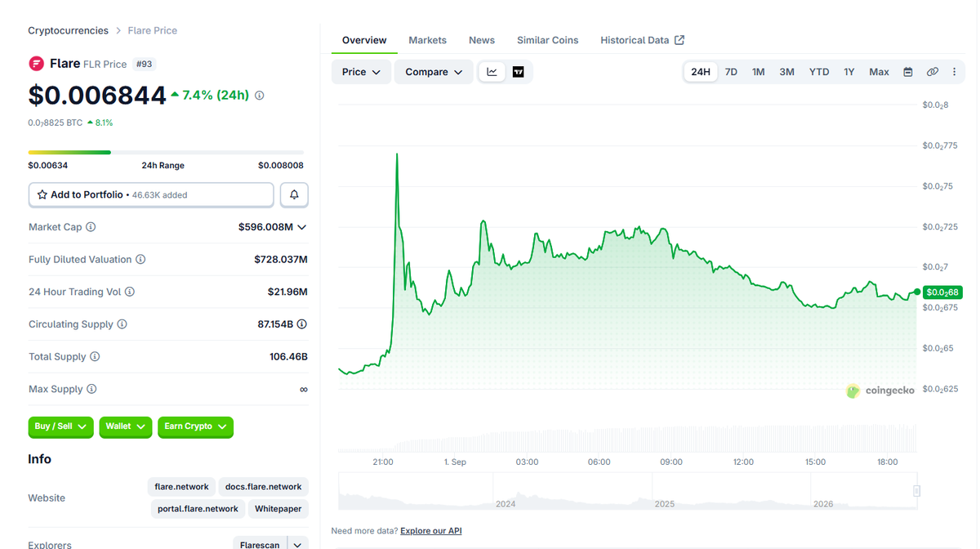Open portal.flare.network link
Image resolution: width=980 pixels, height=549 pixels.
click(197, 509)
